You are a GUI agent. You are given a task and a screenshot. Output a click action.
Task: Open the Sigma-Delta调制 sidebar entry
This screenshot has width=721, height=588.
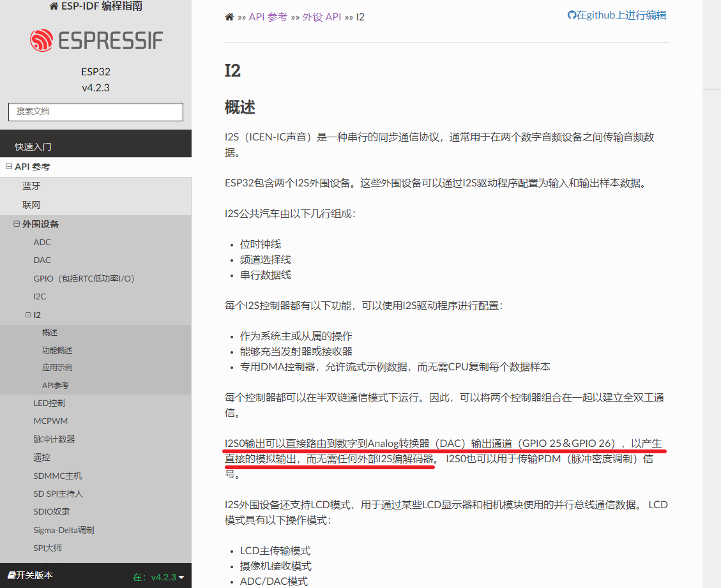pyautogui.click(x=63, y=530)
